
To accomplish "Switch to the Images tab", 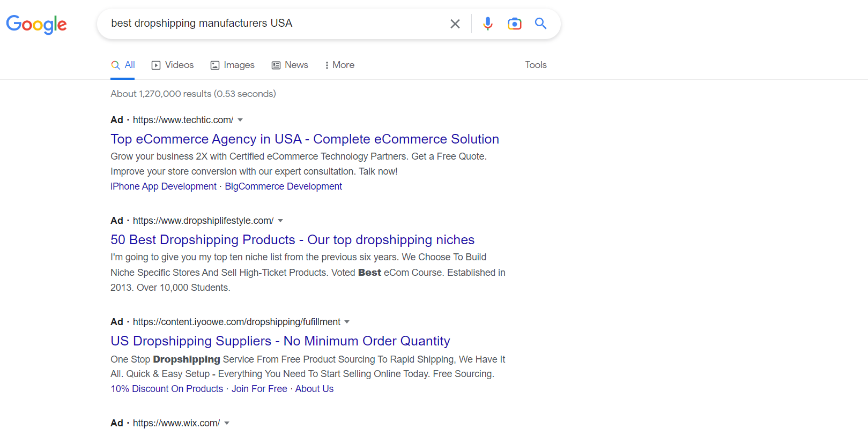I will tap(233, 65).
